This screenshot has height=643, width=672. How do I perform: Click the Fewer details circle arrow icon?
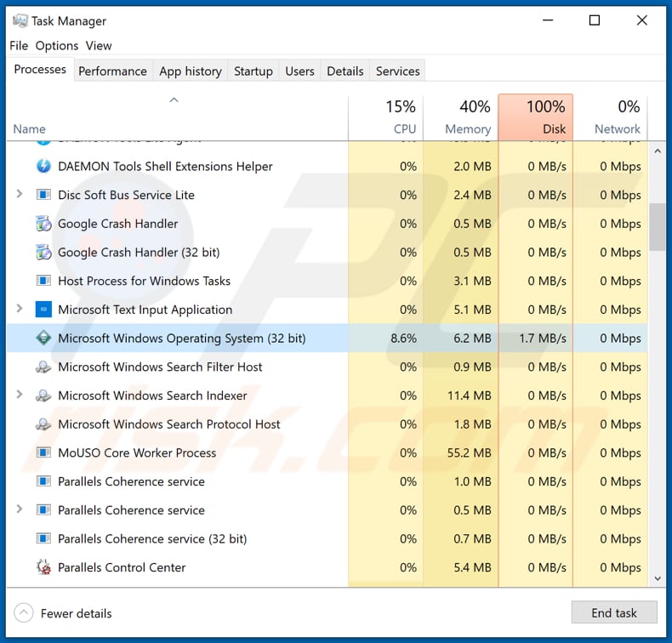23,613
